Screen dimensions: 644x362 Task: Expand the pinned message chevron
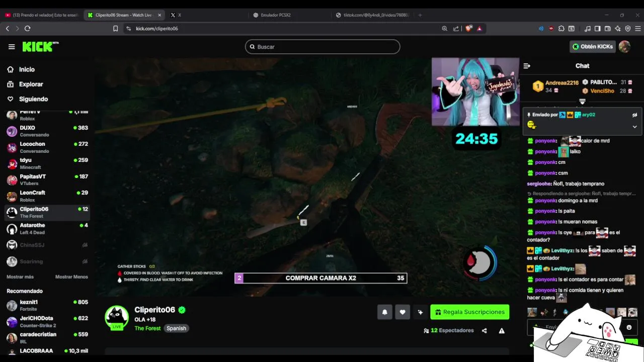click(x=634, y=127)
